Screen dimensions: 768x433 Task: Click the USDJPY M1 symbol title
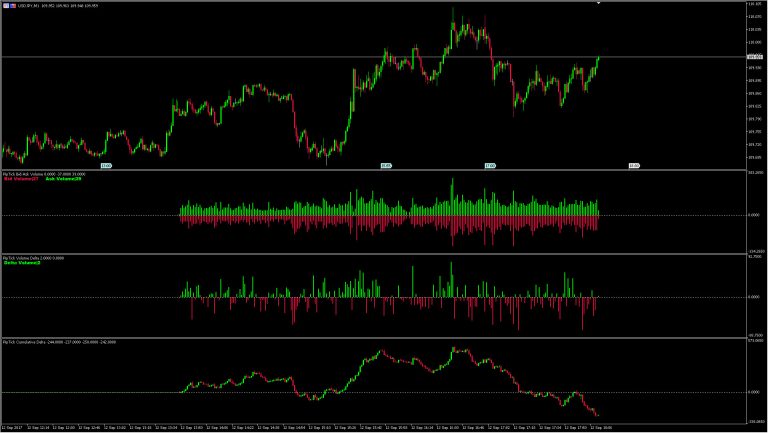tap(28, 5)
